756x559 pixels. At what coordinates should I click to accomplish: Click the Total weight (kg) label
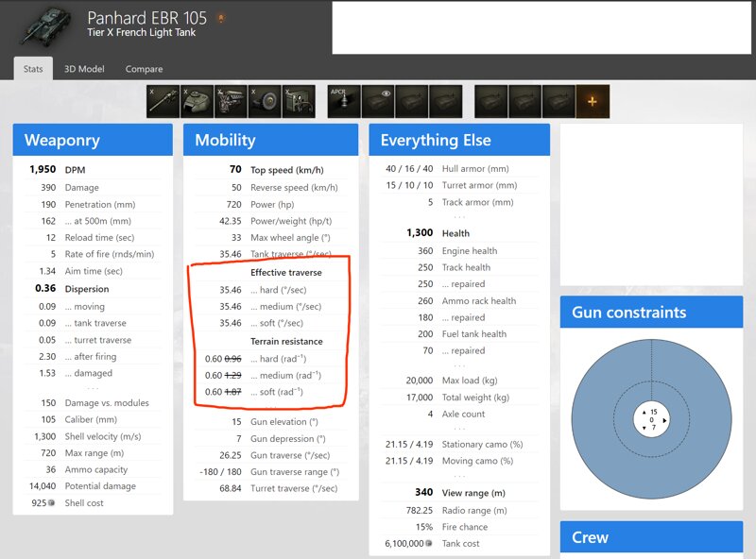pos(475,398)
